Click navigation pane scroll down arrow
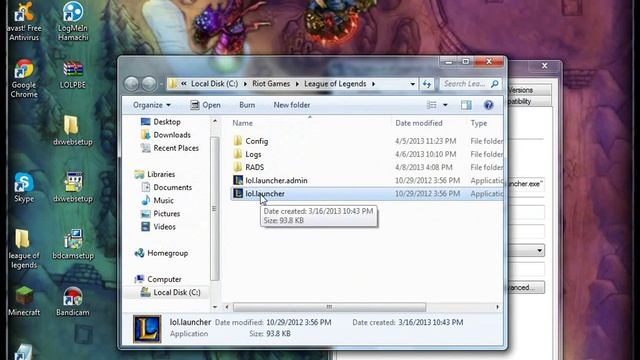 [215, 307]
